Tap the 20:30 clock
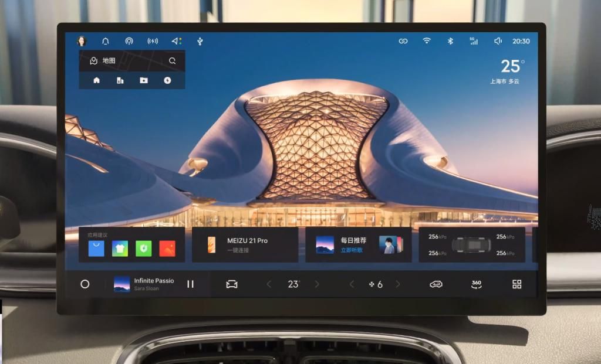This screenshot has height=364, width=601. click(521, 42)
